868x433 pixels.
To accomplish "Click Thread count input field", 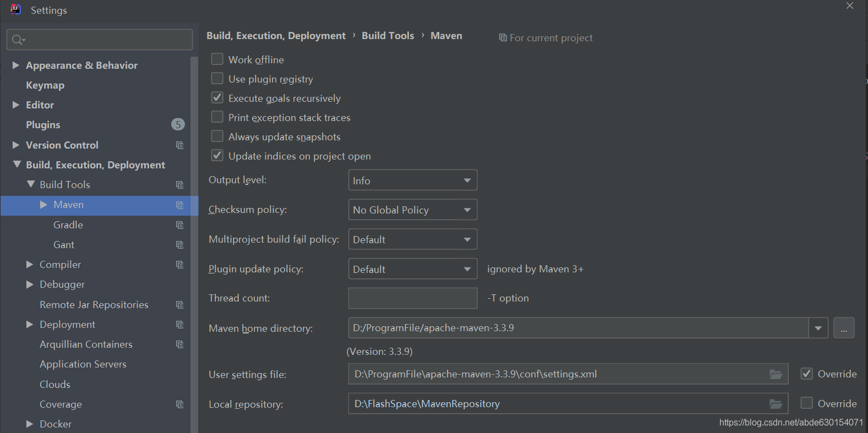I will point(413,298).
